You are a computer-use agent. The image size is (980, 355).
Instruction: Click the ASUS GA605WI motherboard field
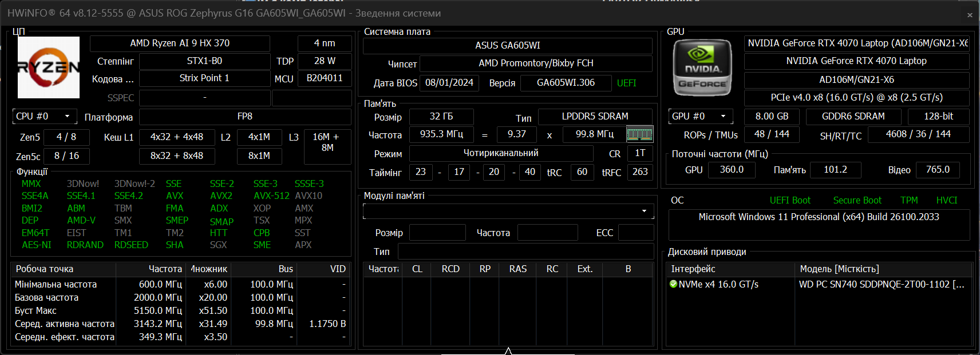click(508, 46)
